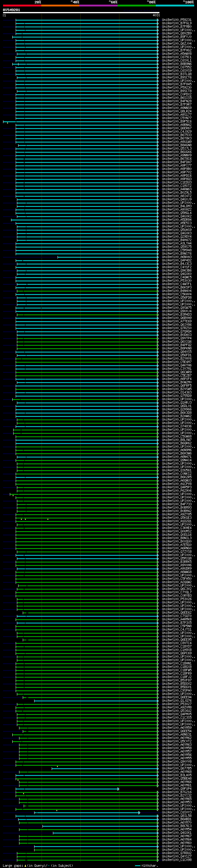This screenshot has width=197, height=868.
Task: Click hit label UniRef100_A9ZT85
Action: pos(176,515)
